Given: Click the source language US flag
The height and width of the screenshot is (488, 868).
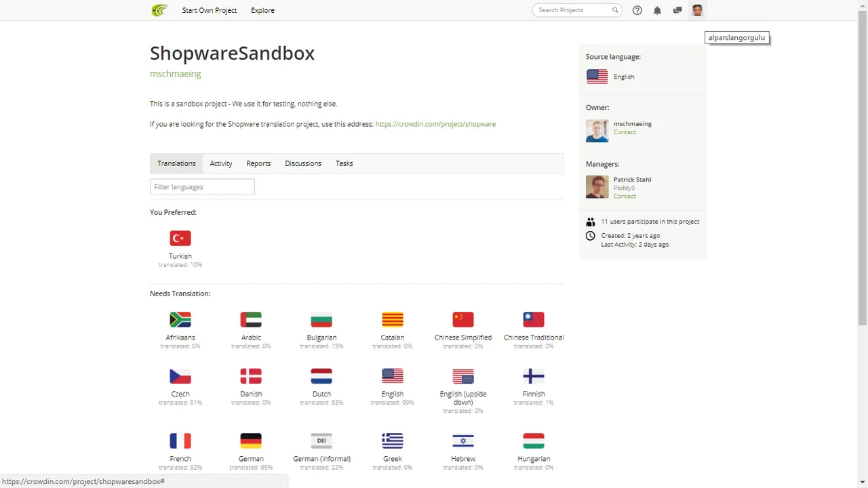Looking at the screenshot, I should [x=597, y=77].
